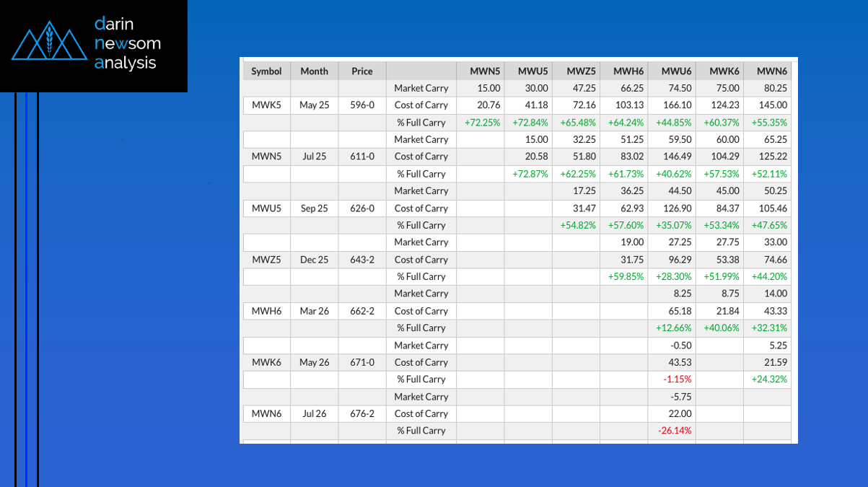Select the Mar 26 month cell
868x487 pixels.
pyautogui.click(x=314, y=311)
